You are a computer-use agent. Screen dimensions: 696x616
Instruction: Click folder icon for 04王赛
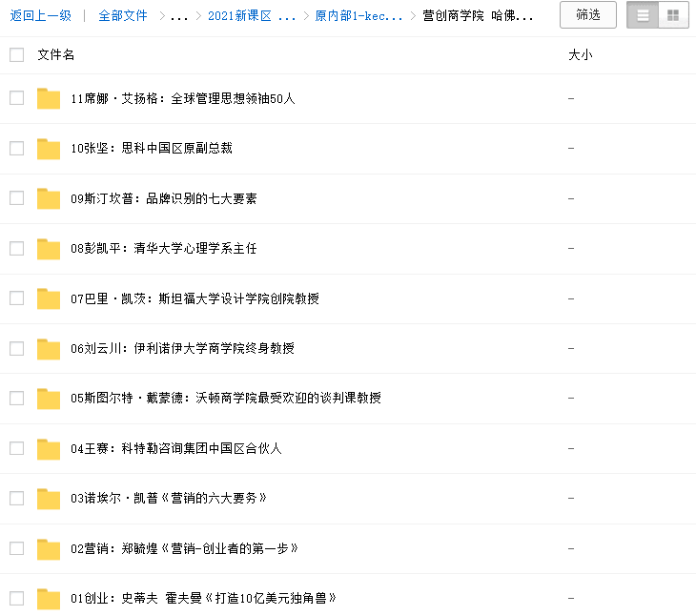pos(49,449)
